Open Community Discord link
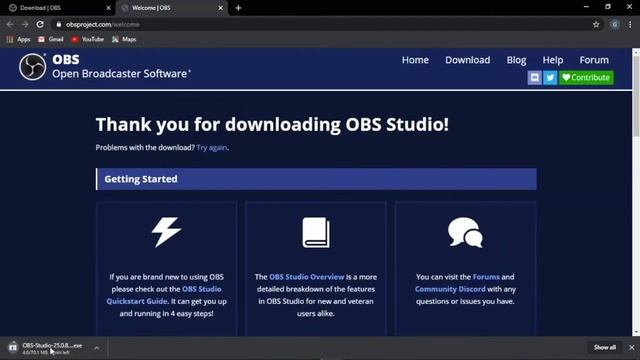640x360 pixels. [450, 289]
